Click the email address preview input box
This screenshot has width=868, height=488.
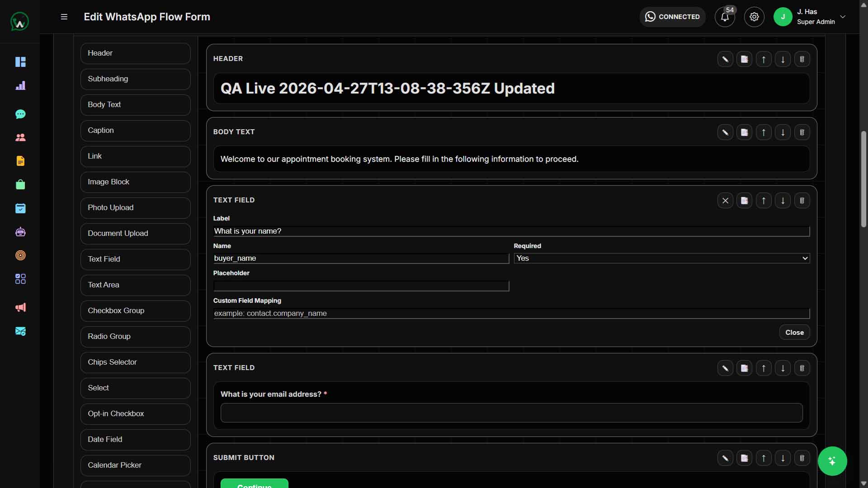[x=511, y=413]
